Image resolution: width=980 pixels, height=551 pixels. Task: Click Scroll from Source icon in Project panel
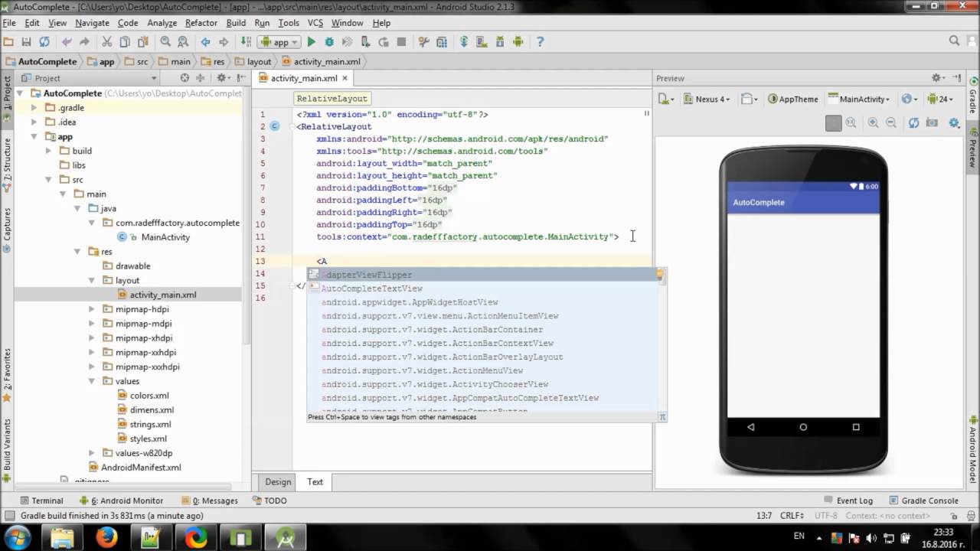coord(185,78)
